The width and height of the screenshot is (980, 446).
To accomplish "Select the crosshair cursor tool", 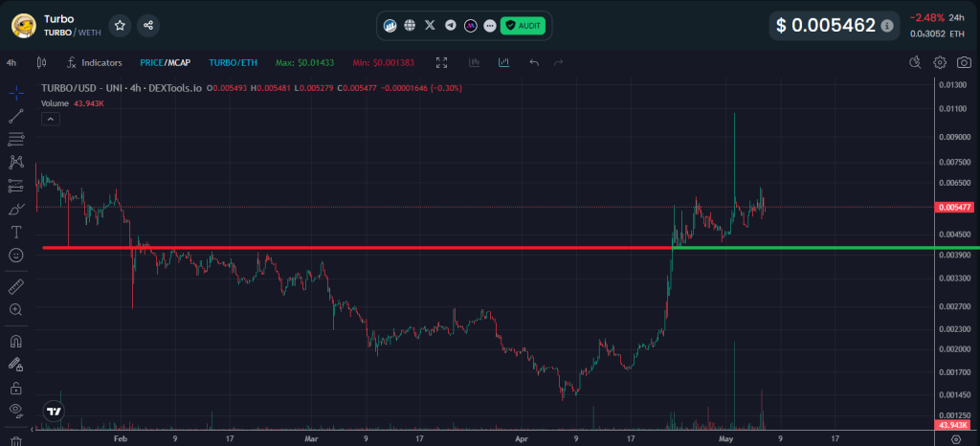I will [x=16, y=94].
